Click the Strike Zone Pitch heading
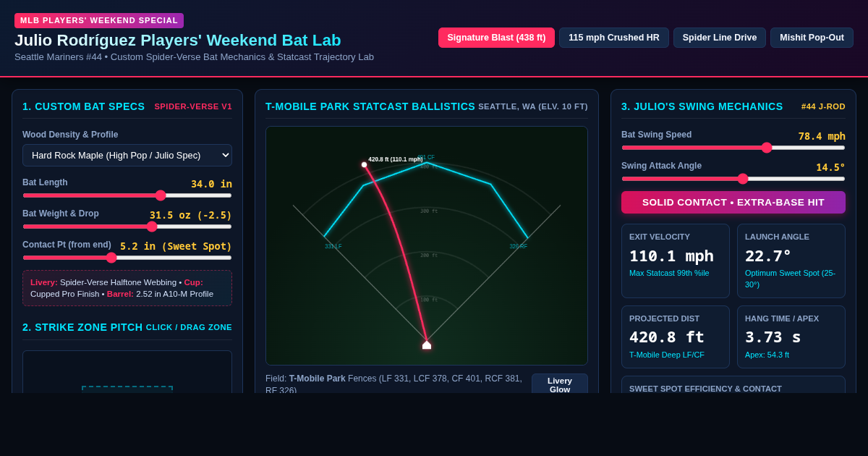This screenshot has width=868, height=456. [x=82, y=327]
